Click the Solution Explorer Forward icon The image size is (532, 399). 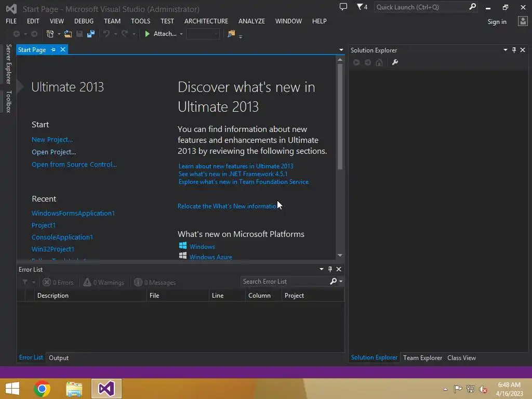pos(368,62)
